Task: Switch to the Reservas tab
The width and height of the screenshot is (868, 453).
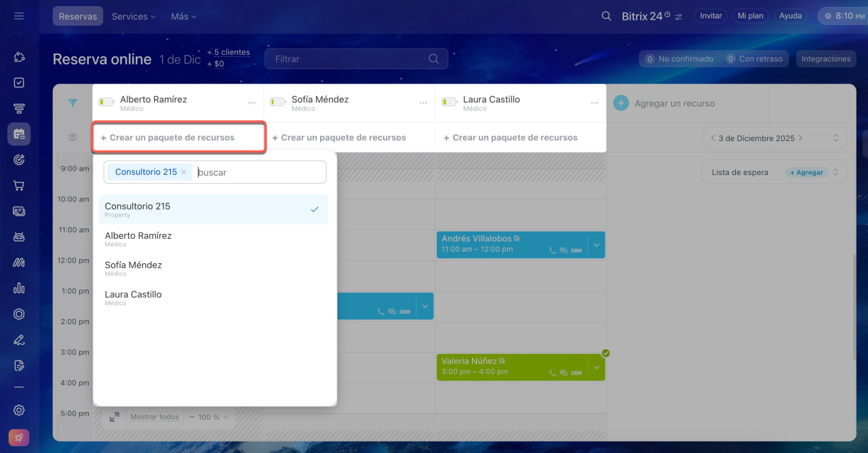Action: (x=78, y=16)
